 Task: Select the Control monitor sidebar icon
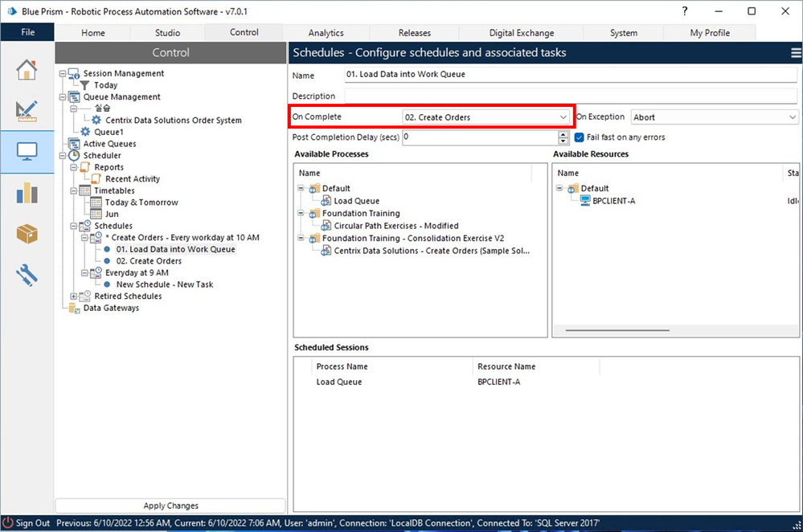27,152
